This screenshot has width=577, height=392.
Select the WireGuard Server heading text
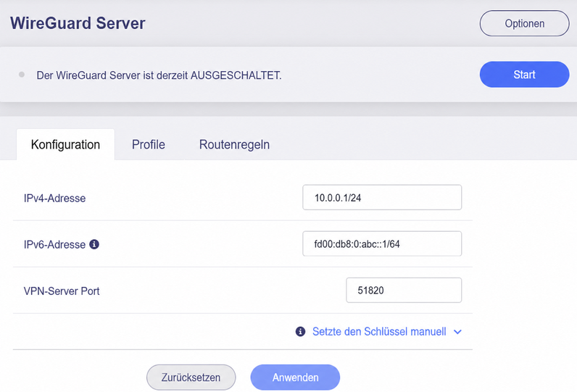click(78, 23)
